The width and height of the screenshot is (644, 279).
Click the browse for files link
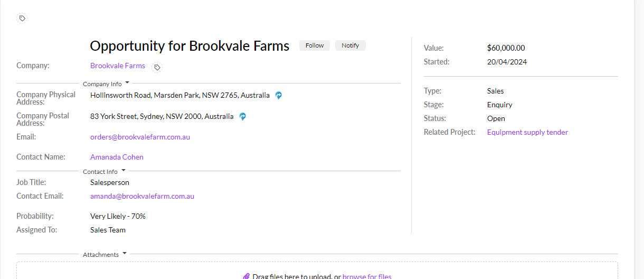coord(367,276)
